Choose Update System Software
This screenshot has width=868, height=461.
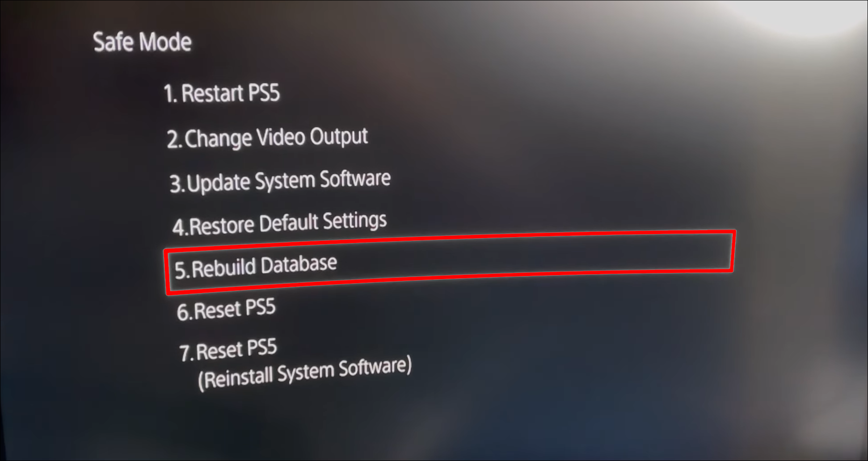coord(280,181)
